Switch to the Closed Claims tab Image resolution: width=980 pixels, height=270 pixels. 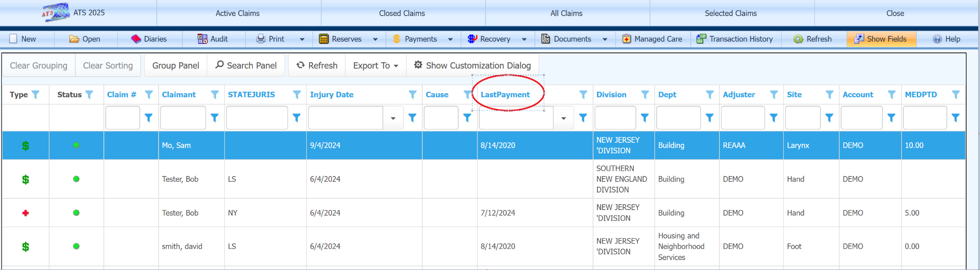402,13
